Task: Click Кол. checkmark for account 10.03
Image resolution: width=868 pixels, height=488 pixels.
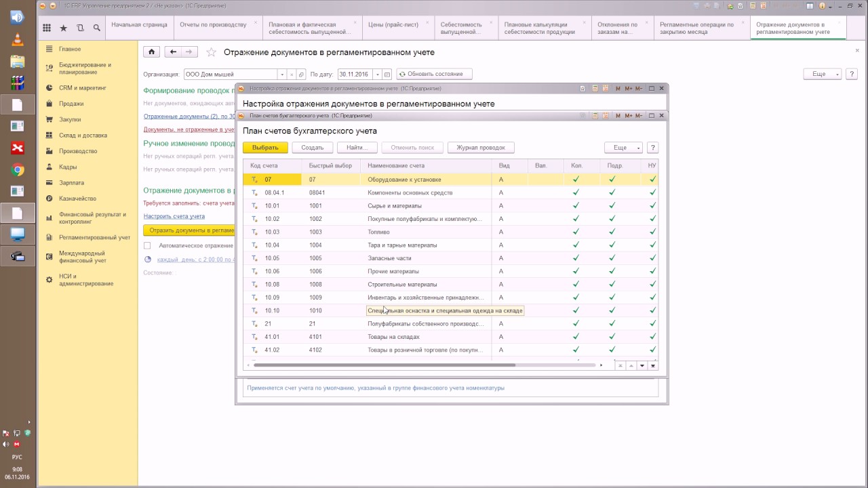Action: click(576, 232)
